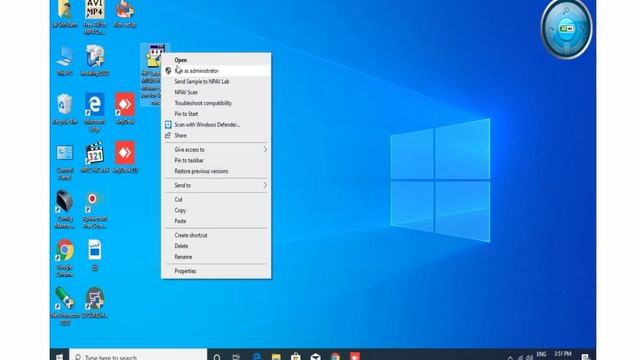Select the user folder icon on desktop

[x=65, y=14]
